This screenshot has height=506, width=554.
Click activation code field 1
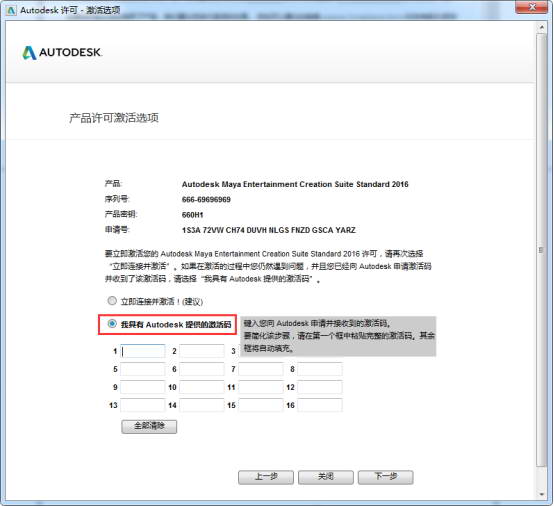click(143, 351)
